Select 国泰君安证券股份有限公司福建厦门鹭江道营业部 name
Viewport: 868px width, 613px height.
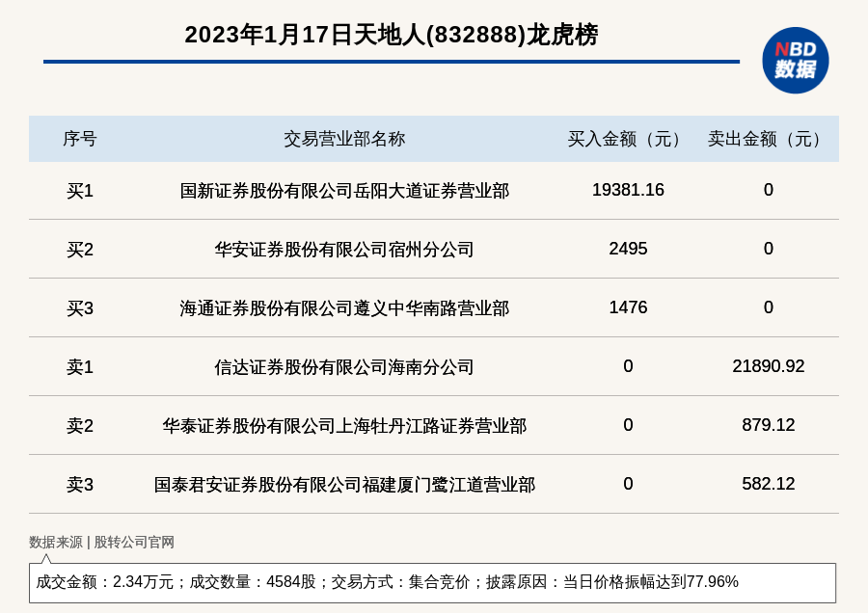[x=344, y=485]
